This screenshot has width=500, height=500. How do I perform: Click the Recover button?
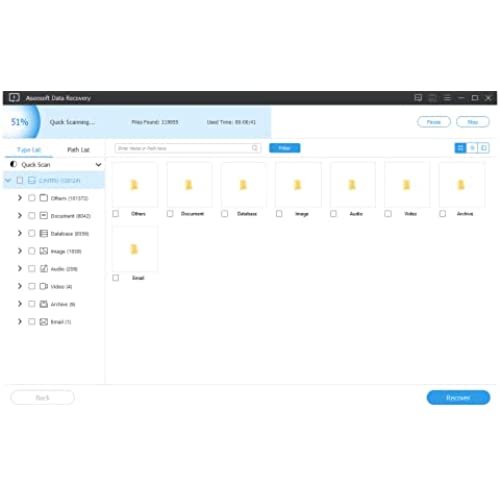pos(458,397)
